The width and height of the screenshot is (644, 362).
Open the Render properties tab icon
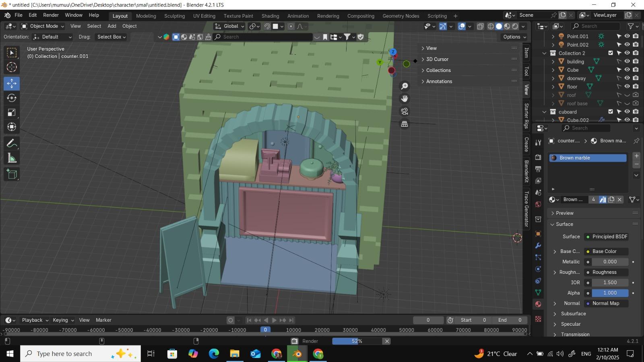[538, 157]
